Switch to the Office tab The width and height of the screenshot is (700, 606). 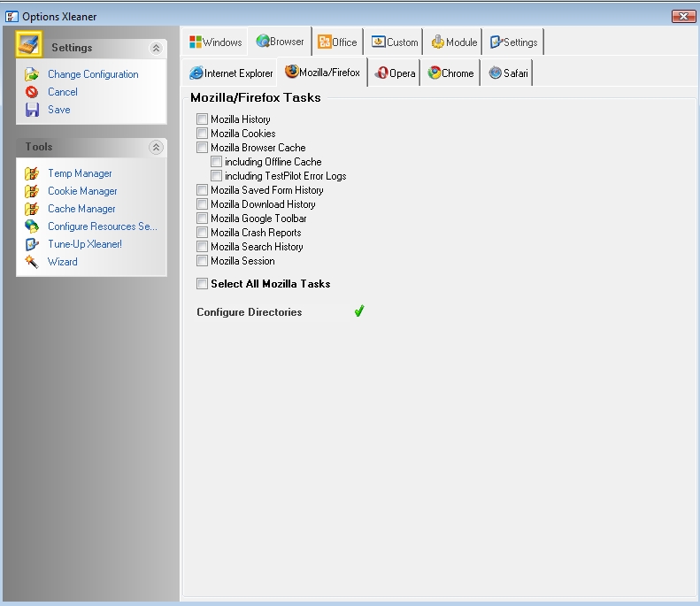[x=337, y=42]
